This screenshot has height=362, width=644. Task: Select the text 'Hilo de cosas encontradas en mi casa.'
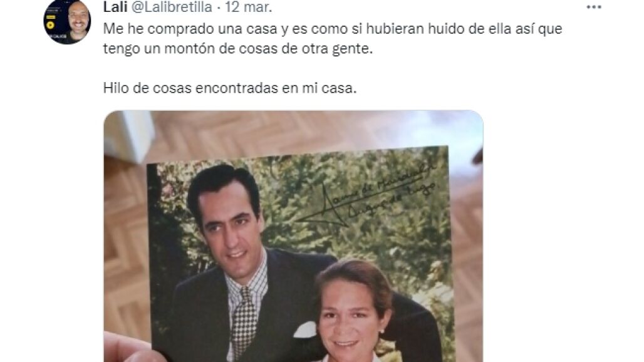click(x=230, y=88)
